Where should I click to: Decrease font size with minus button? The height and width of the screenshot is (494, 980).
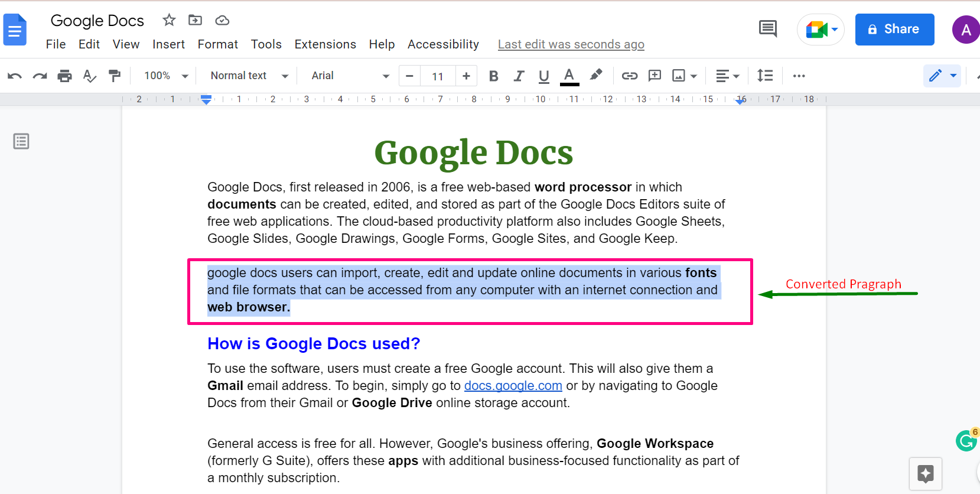point(409,76)
